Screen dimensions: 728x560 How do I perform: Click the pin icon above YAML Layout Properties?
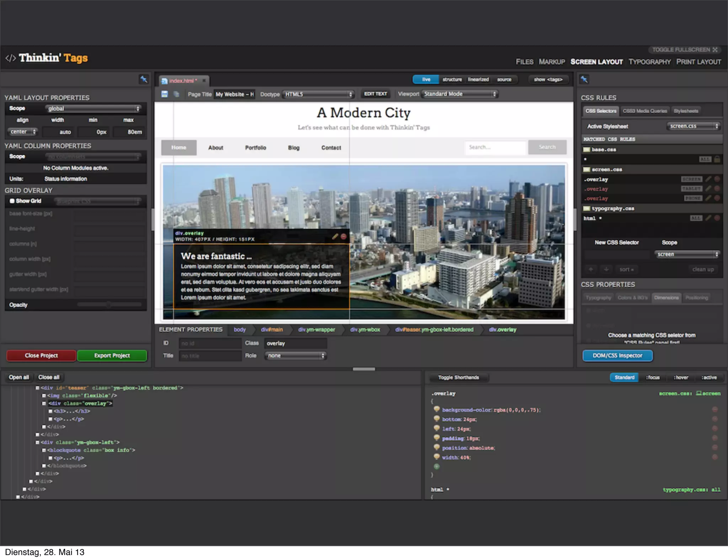pyautogui.click(x=144, y=79)
